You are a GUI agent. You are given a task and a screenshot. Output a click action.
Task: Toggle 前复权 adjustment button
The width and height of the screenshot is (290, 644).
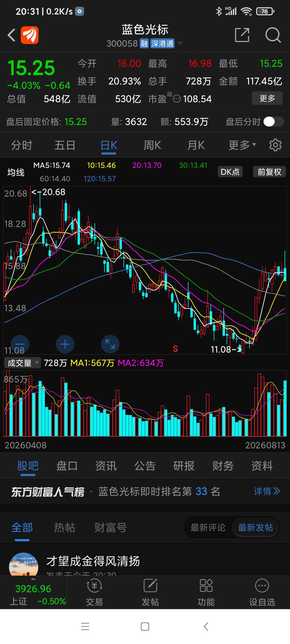pos(269,172)
